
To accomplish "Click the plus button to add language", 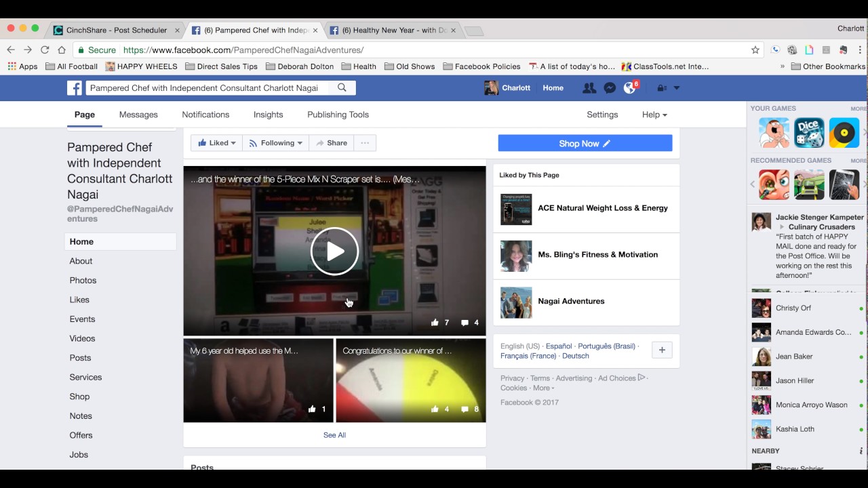I will (x=662, y=350).
